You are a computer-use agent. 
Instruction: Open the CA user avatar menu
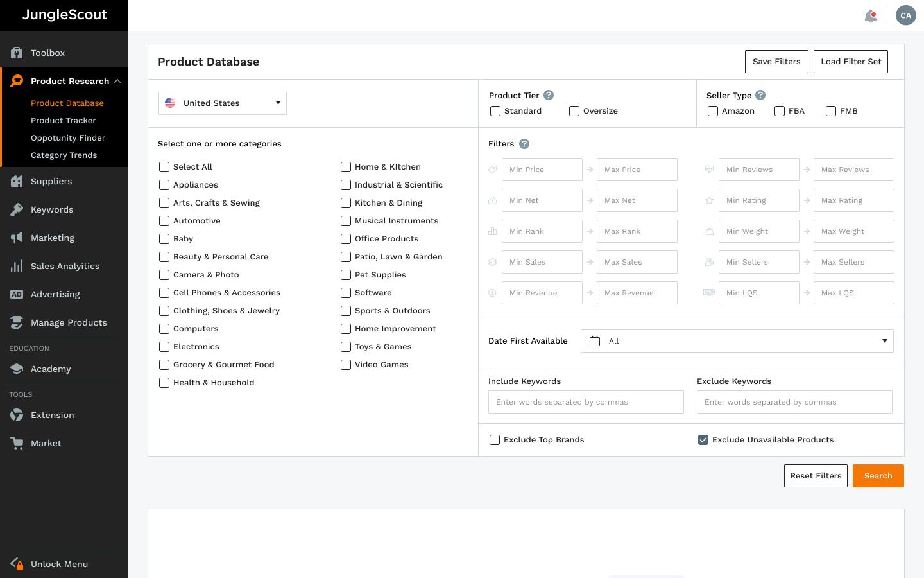(x=905, y=15)
